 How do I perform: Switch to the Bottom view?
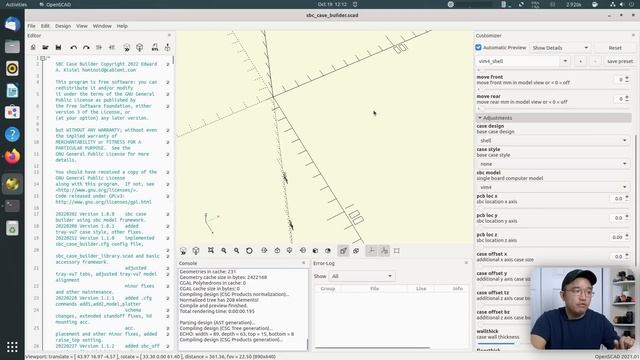(289, 251)
